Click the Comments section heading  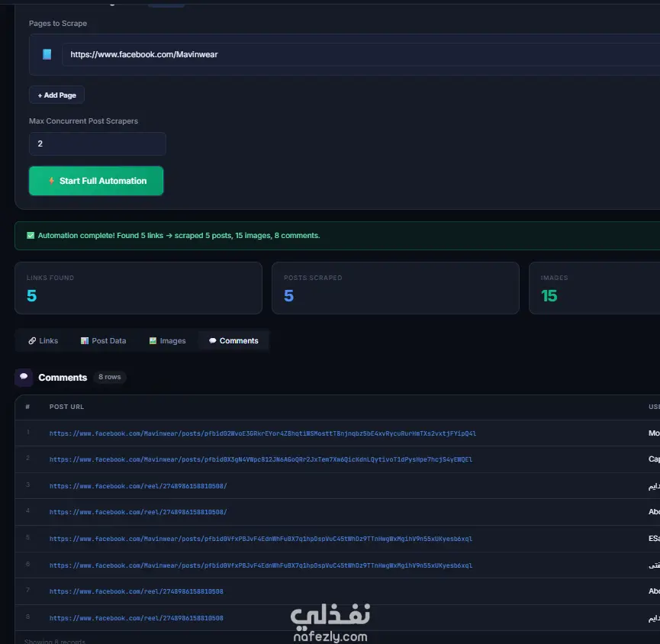point(63,378)
